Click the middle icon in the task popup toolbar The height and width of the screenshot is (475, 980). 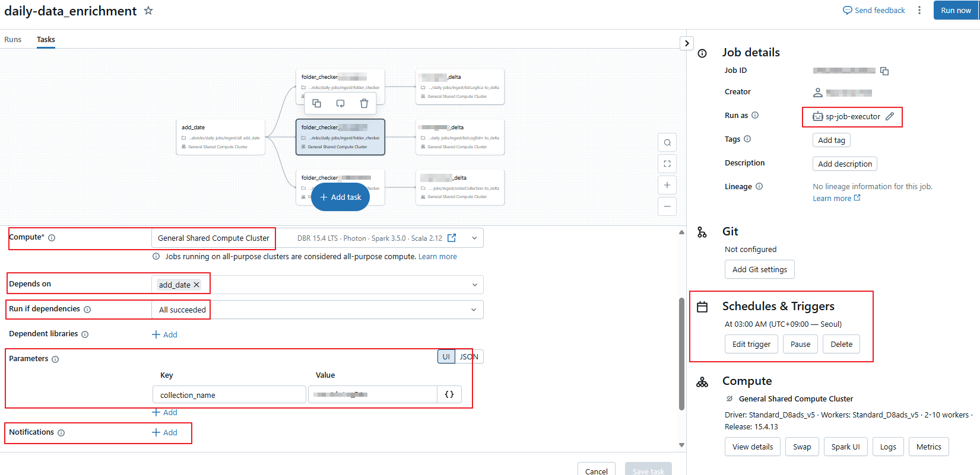(340, 103)
